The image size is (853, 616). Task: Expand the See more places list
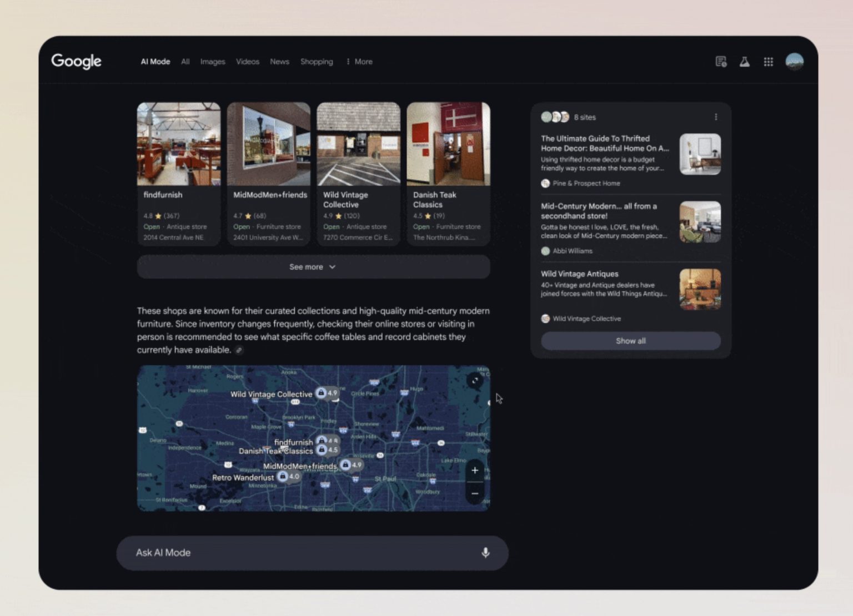click(313, 267)
